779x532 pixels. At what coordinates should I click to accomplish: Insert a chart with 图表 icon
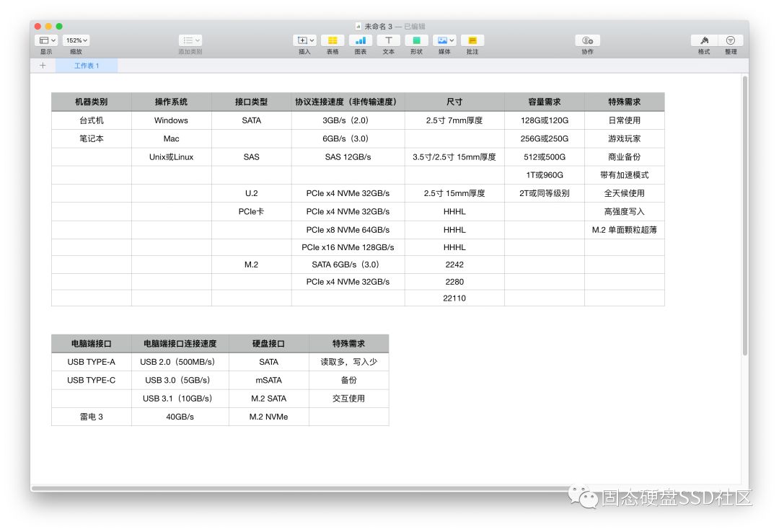point(361,40)
